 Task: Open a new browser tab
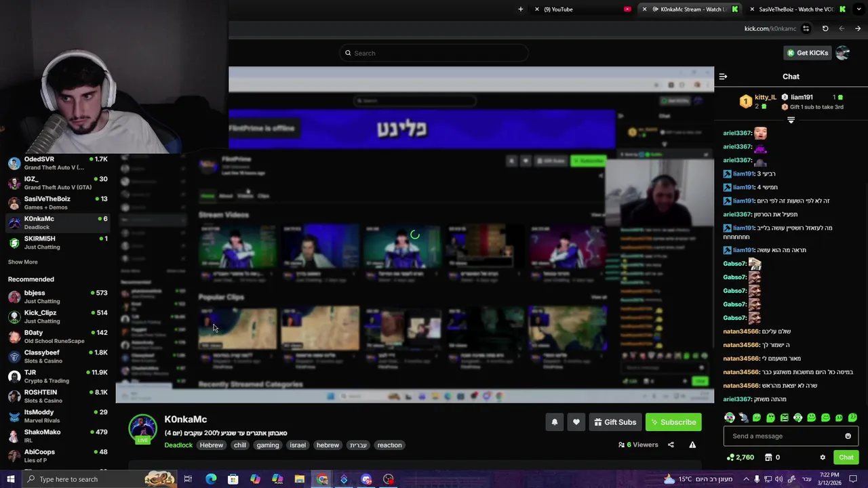pyautogui.click(x=521, y=9)
